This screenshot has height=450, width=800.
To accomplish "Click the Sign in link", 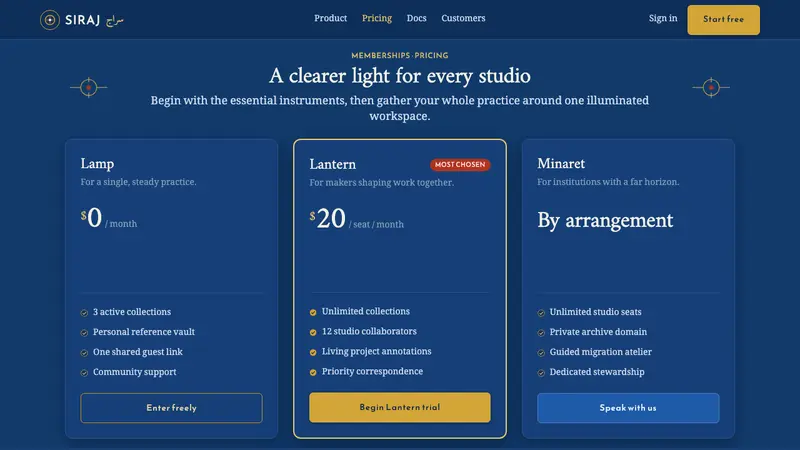I will point(663,18).
